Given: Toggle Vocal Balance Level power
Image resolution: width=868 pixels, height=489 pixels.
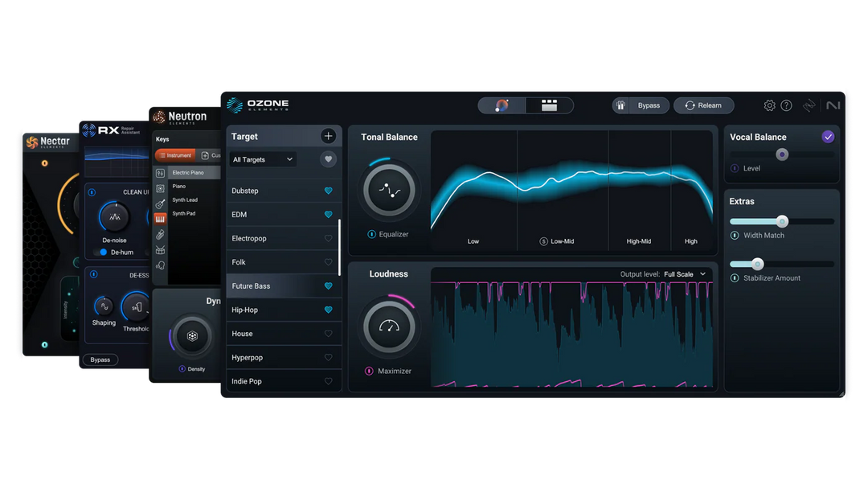Looking at the screenshot, I should [735, 168].
